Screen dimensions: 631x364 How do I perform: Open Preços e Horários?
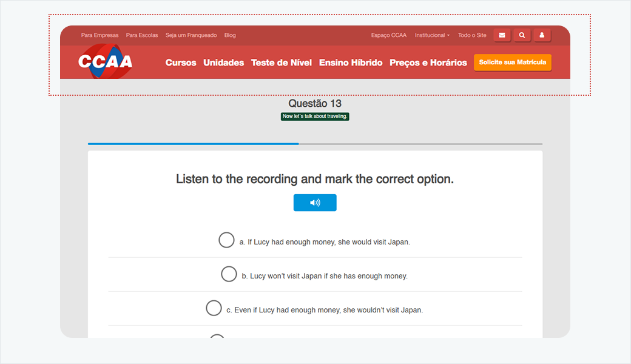tap(428, 62)
